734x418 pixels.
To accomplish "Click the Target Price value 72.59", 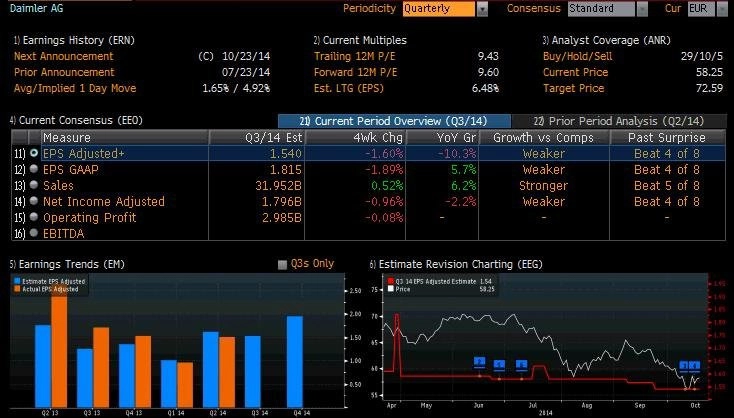I will pyautogui.click(x=710, y=88).
